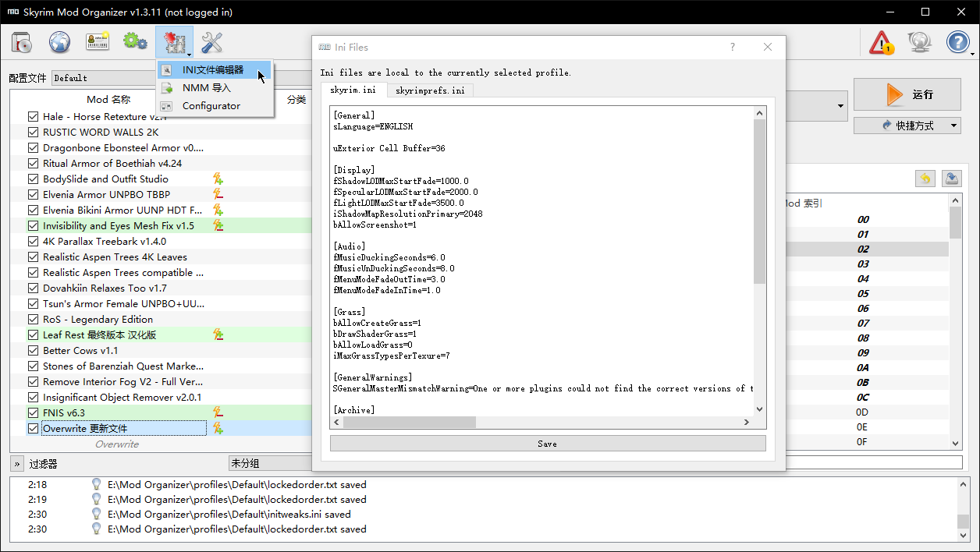Sort by 分类 category column header

coord(296,100)
